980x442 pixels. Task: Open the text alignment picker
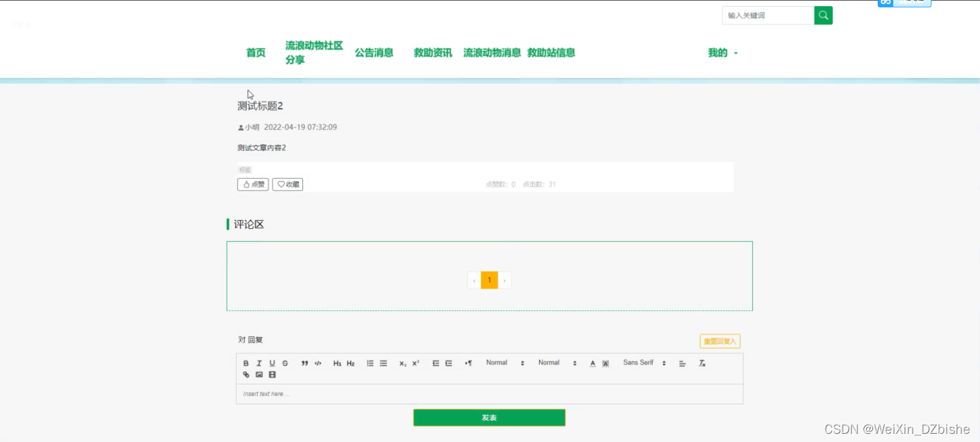point(682,363)
